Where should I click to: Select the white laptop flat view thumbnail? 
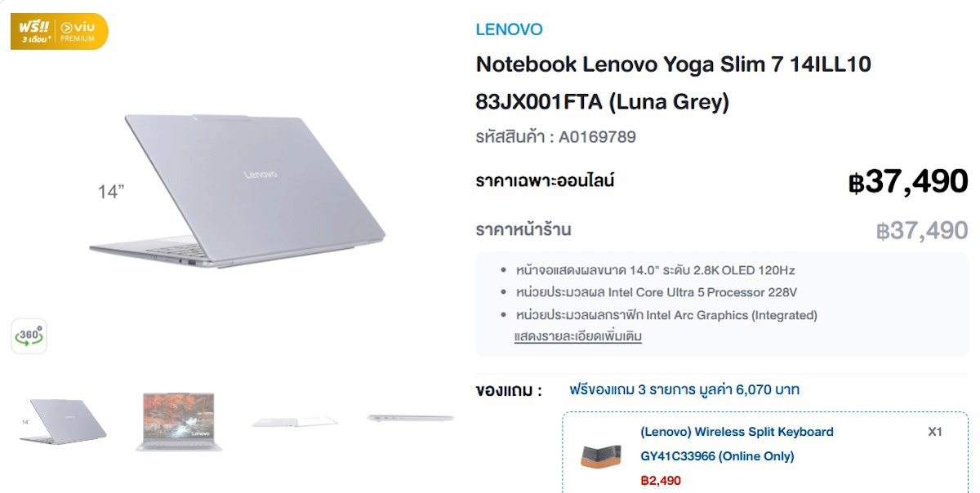point(294,422)
